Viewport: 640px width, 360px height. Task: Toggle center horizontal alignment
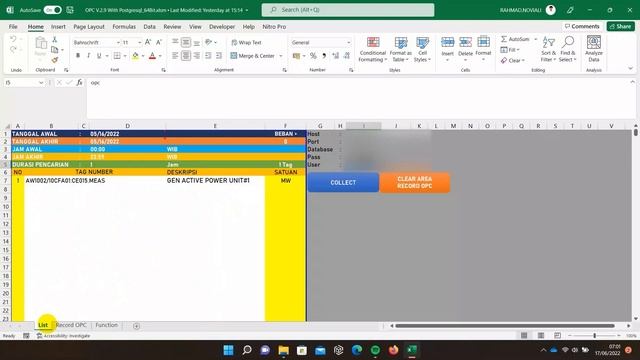(x=186, y=56)
